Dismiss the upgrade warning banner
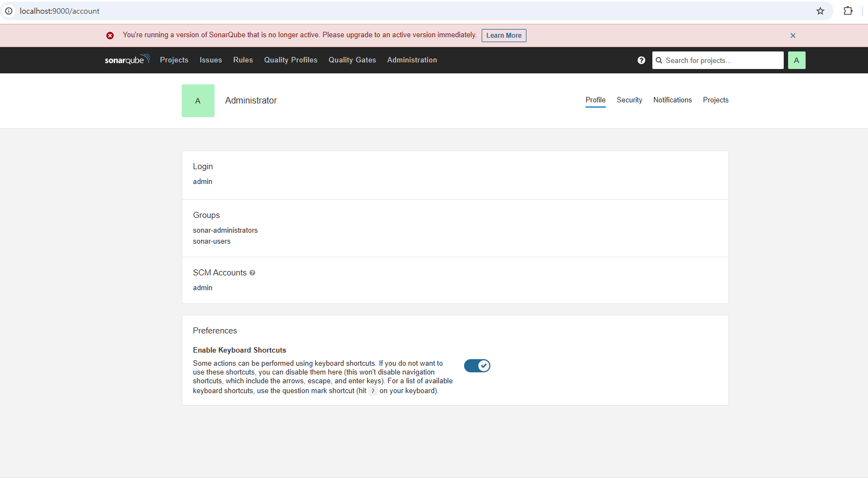This screenshot has width=868, height=478. pos(792,36)
